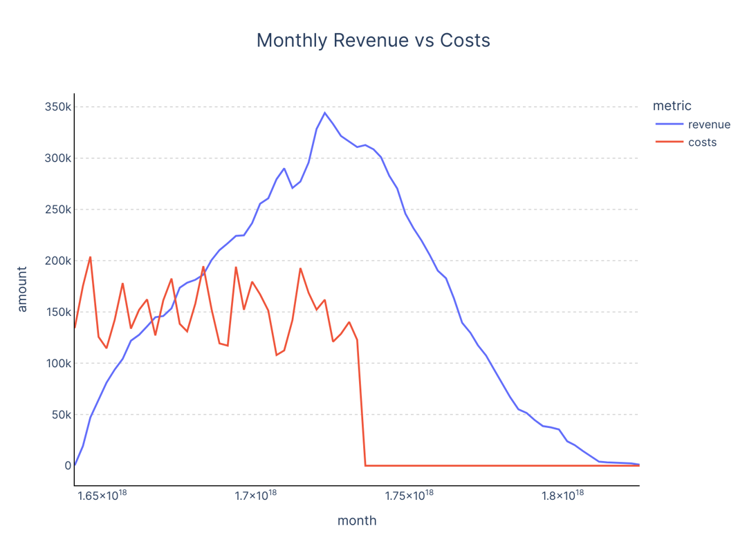
Task: Click the 'Monthly Revenue vs Costs' chart title
Action: click(x=373, y=40)
